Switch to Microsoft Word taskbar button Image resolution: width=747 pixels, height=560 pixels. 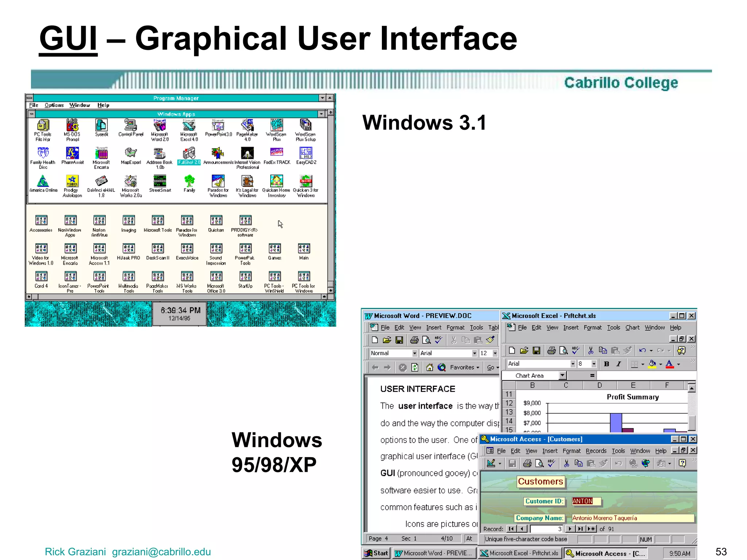click(x=434, y=553)
